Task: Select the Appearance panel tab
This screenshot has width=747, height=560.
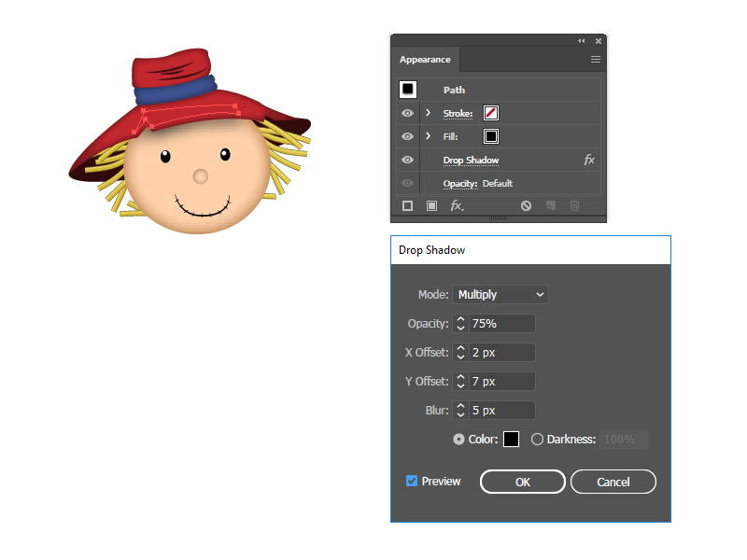Action: (x=425, y=60)
